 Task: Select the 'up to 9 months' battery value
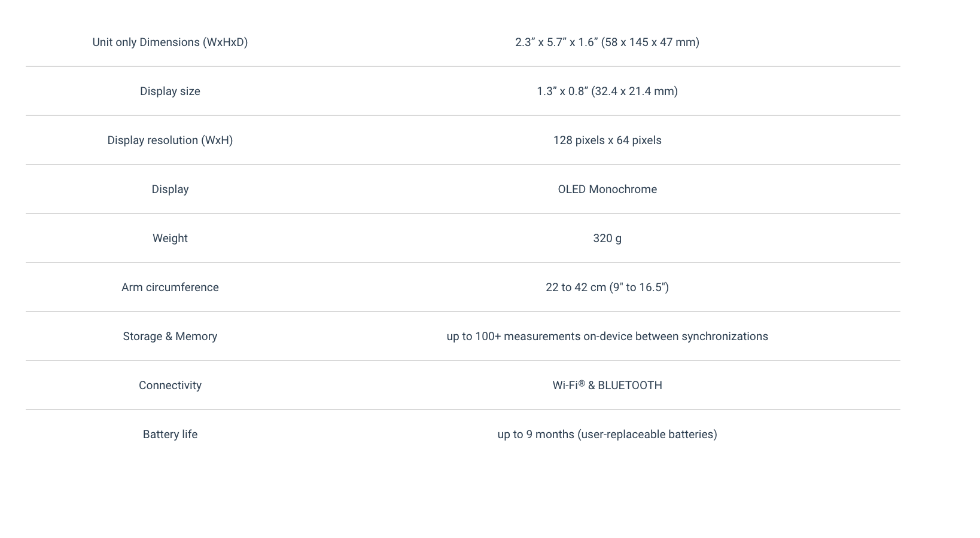pyautogui.click(x=535, y=435)
